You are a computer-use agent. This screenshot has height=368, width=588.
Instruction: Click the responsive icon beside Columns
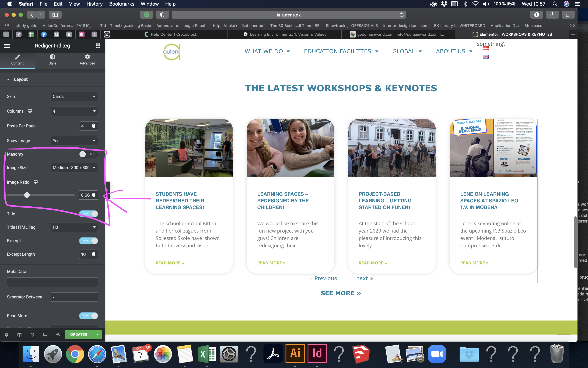(30, 111)
